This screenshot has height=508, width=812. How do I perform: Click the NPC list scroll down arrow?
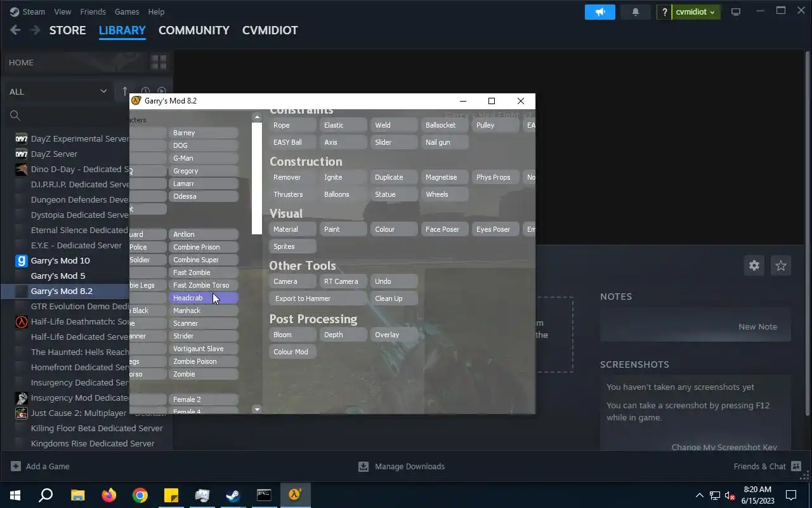coord(257,410)
